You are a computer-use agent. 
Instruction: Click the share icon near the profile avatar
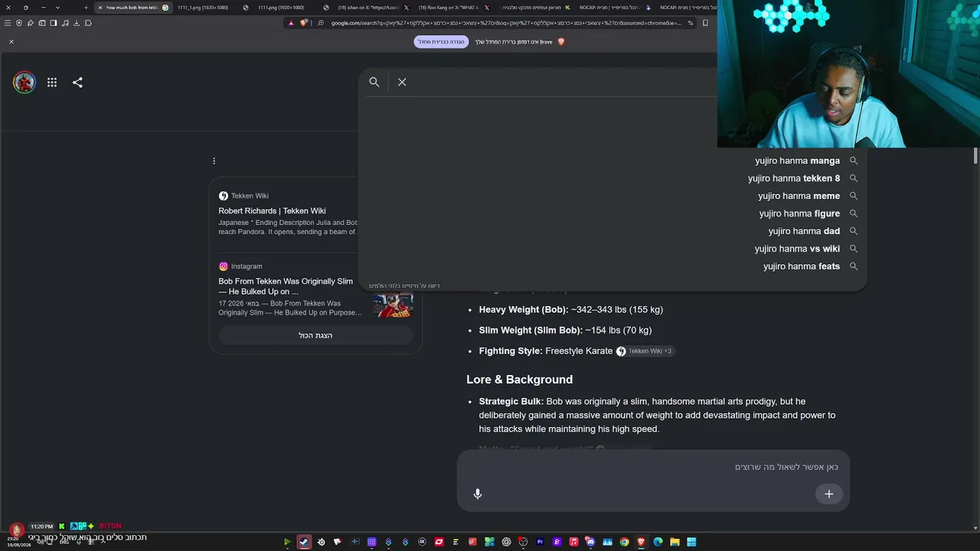pos(77,83)
